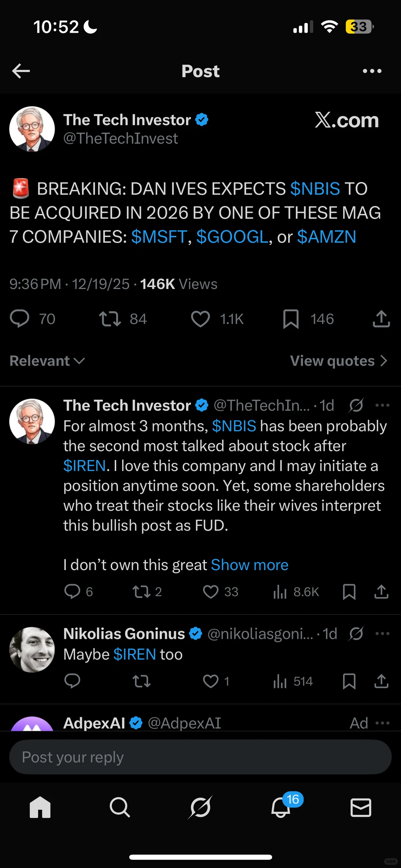
Task: Open Notifications bell with 16 badge
Action: [x=281, y=807]
